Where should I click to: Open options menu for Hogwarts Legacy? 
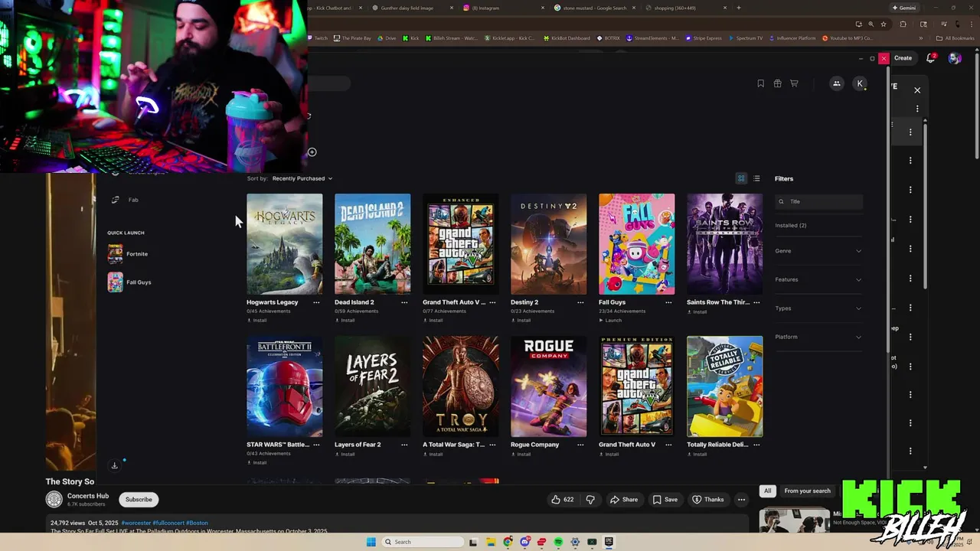click(x=316, y=302)
